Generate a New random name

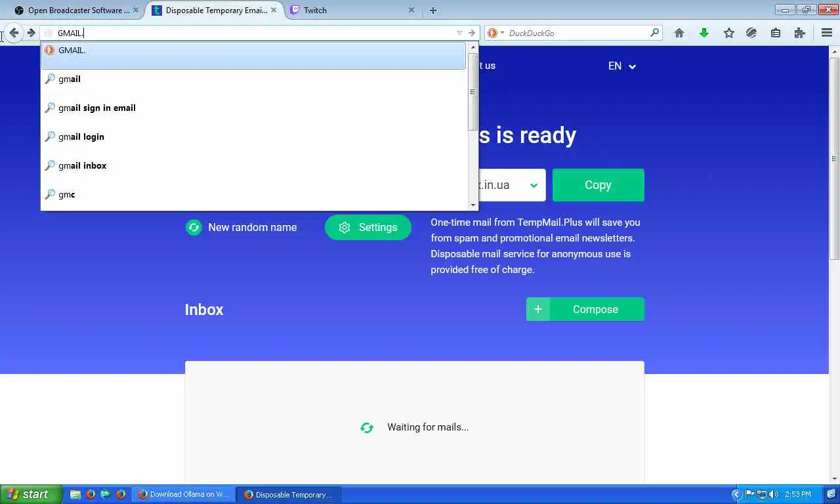(241, 227)
